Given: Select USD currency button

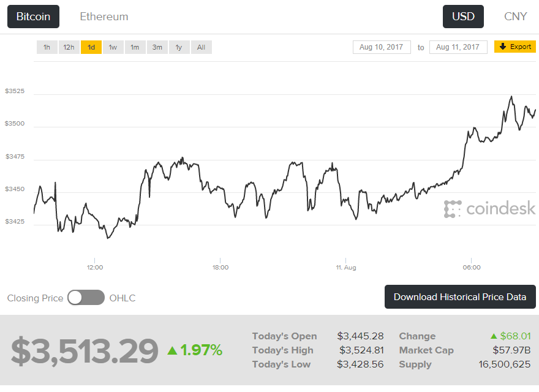Looking at the screenshot, I should tap(463, 17).
